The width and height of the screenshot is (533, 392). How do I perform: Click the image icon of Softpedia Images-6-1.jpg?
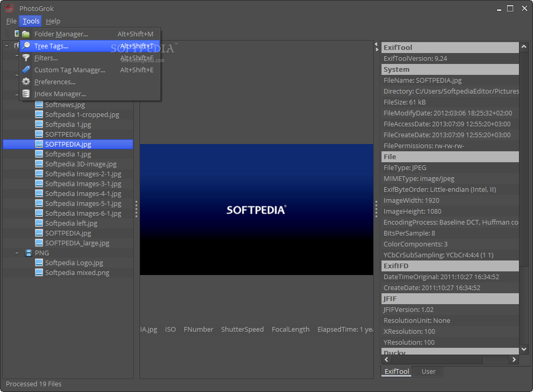pyautogui.click(x=39, y=214)
